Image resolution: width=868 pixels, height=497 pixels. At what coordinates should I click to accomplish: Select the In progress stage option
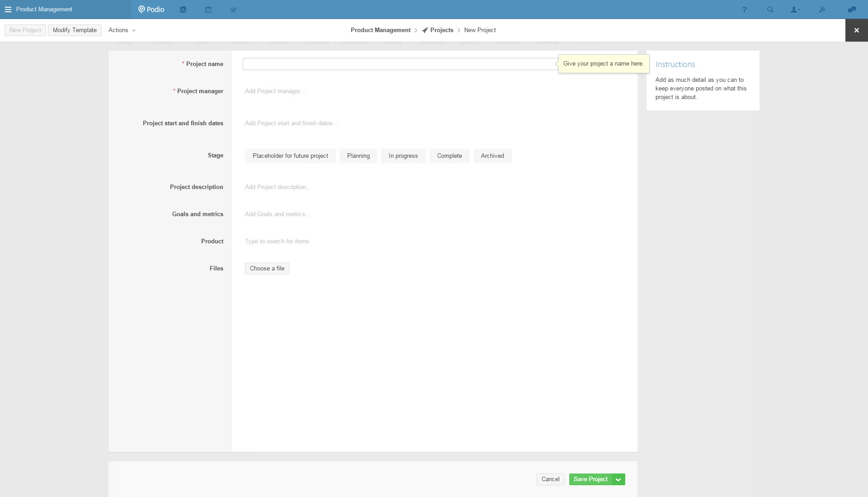tap(403, 156)
